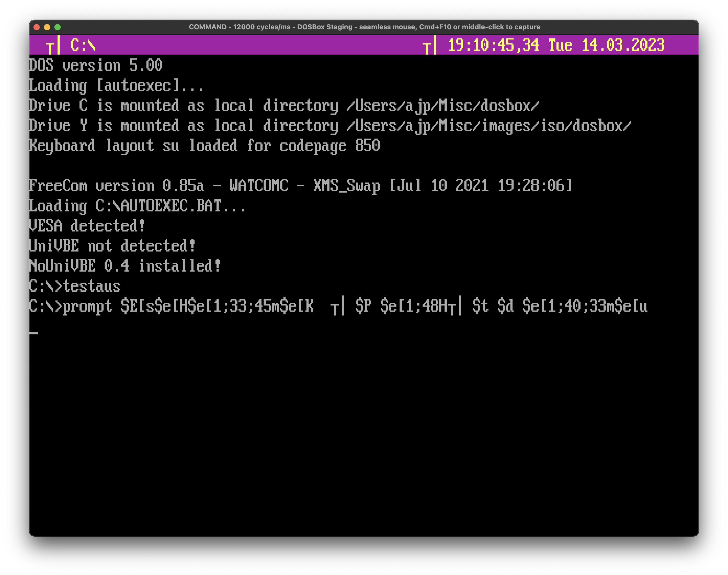Viewport: 728px width, 575px height.
Task: Click the DOSBox Staging window title text
Action: [364, 27]
